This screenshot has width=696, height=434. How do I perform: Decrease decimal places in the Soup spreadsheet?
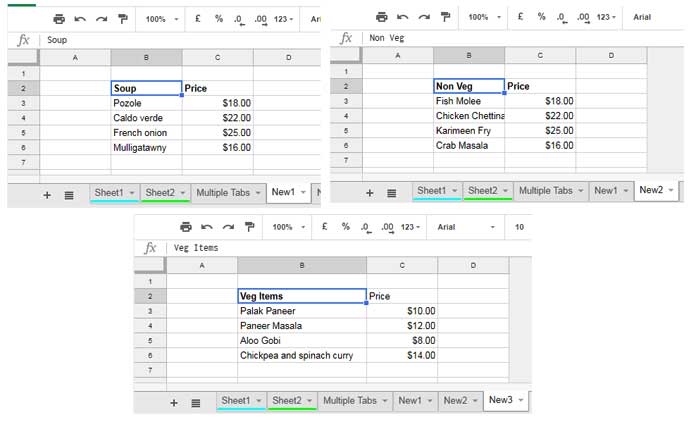[x=239, y=19]
